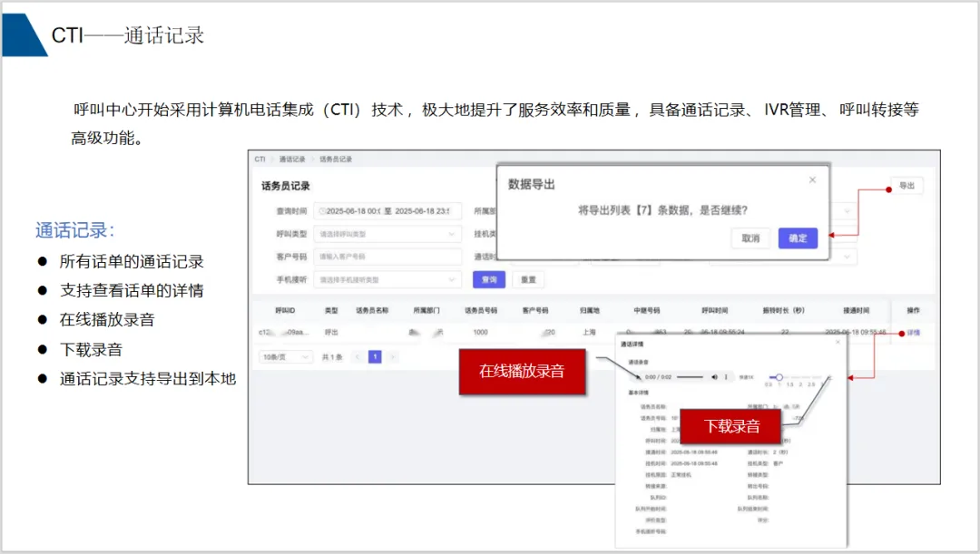Screen dimensions: 980x554
Task: Click the 重置 reset button
Action: coord(528,280)
